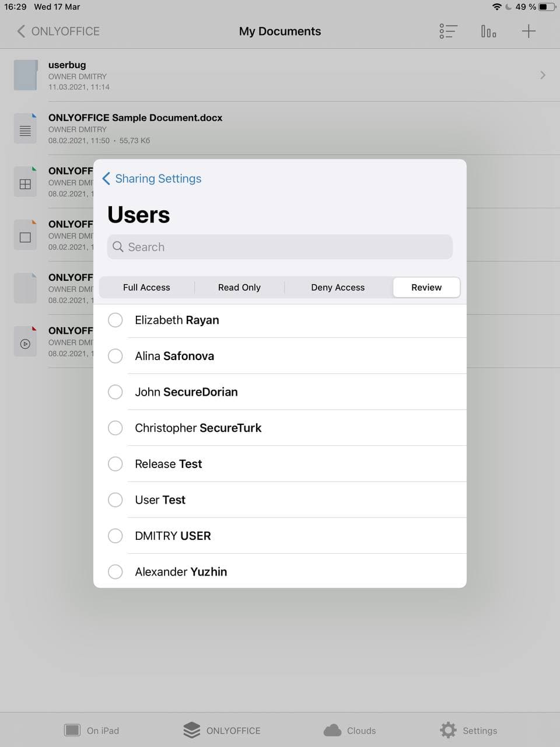Select the Read Only permission option
The width and height of the screenshot is (560, 747).
(239, 287)
